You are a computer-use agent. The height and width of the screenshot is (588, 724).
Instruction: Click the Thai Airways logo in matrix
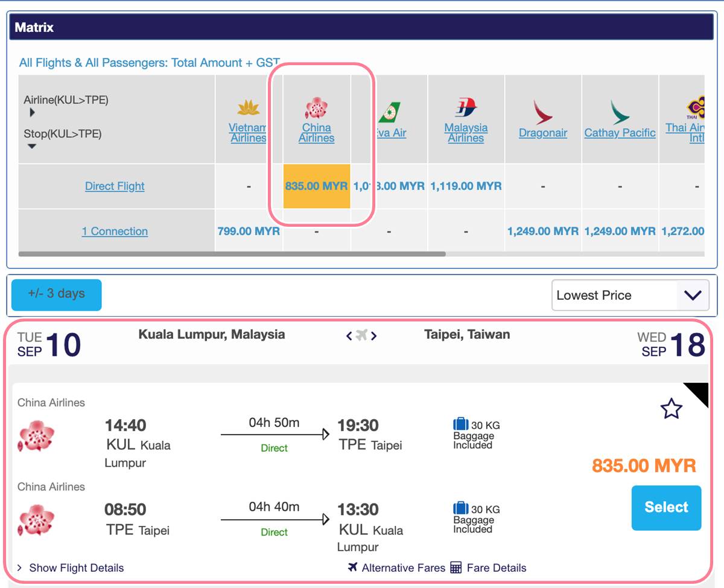pos(695,109)
